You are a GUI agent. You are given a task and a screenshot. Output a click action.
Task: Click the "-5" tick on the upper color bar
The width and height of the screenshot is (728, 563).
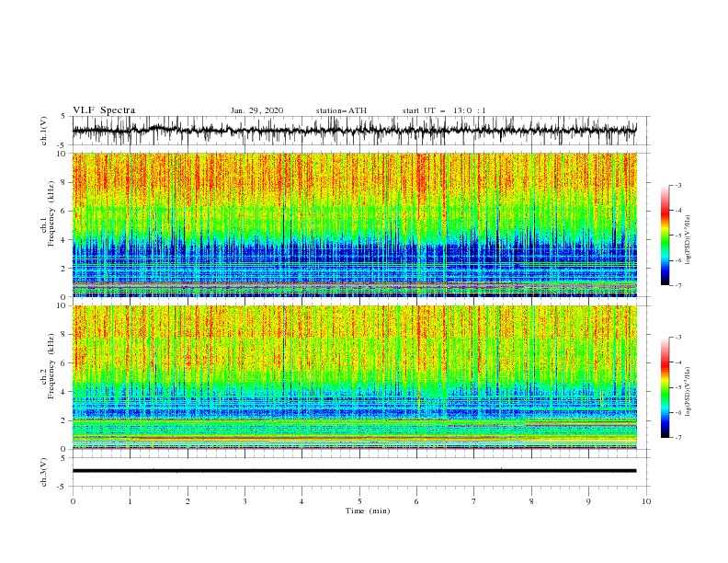[677, 236]
